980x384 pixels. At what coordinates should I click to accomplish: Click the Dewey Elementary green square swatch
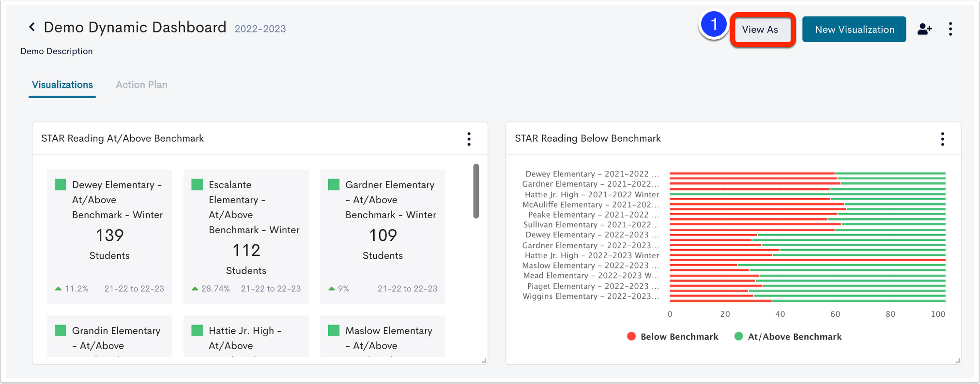tap(61, 184)
